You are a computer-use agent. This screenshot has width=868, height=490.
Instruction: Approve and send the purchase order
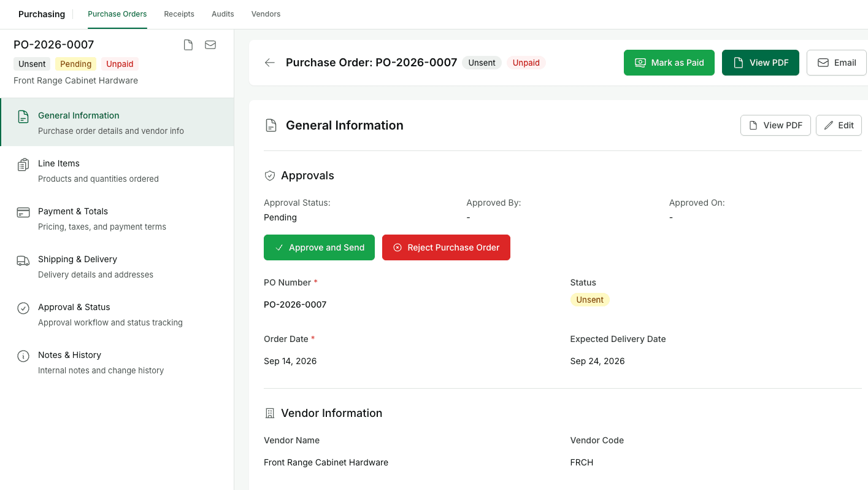319,247
